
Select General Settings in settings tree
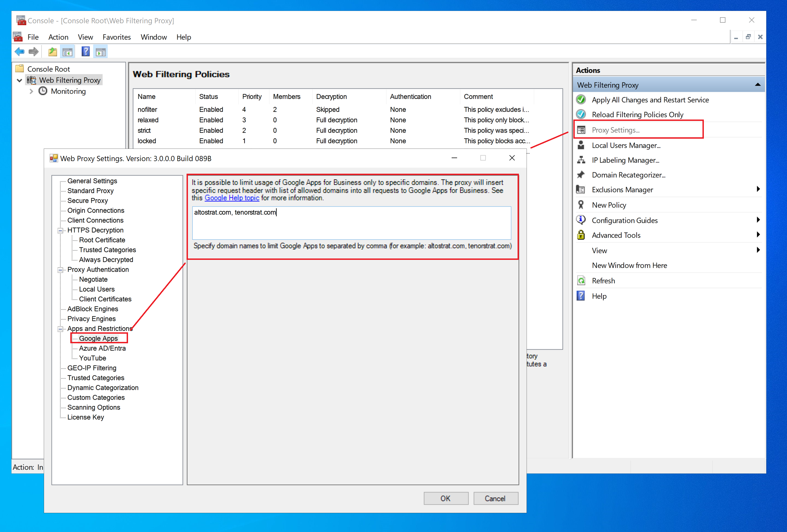[x=92, y=181]
